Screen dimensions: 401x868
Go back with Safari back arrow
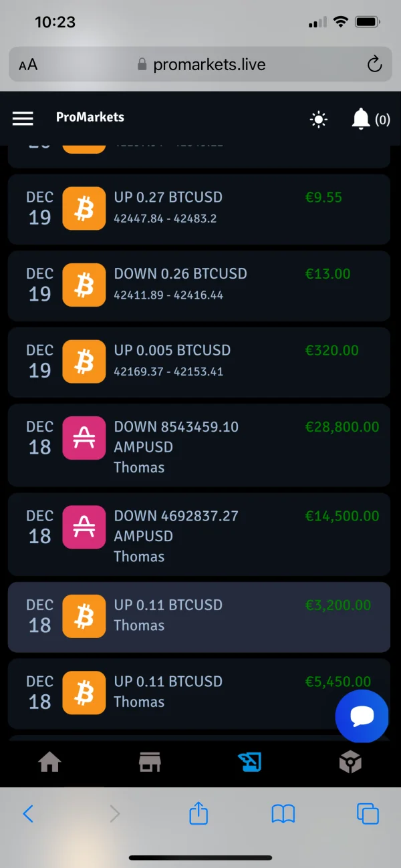pos(28,813)
